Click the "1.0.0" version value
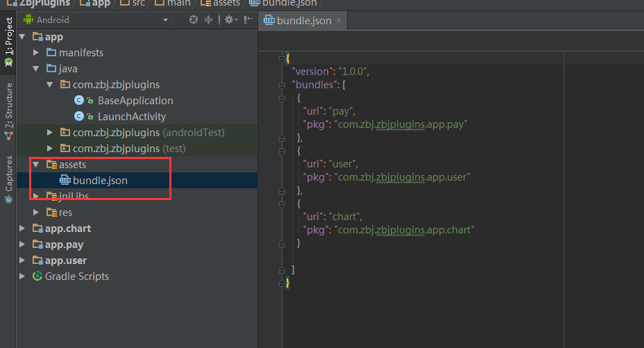Viewport: 644px width, 348px height. 353,72
